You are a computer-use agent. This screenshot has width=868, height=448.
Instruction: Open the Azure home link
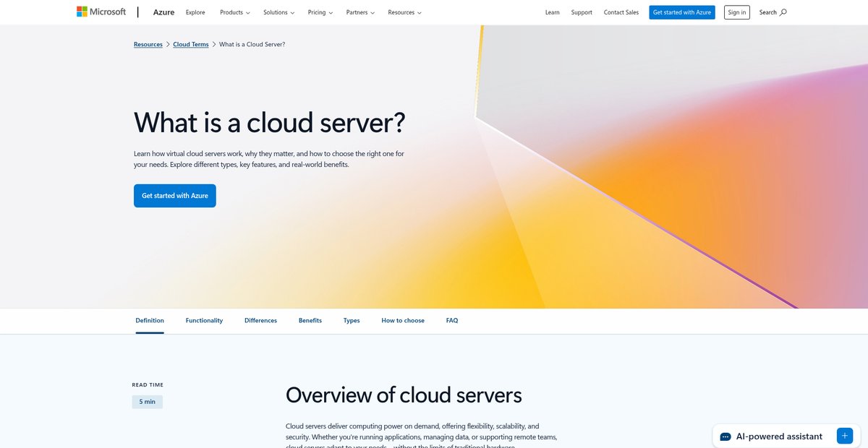(163, 12)
